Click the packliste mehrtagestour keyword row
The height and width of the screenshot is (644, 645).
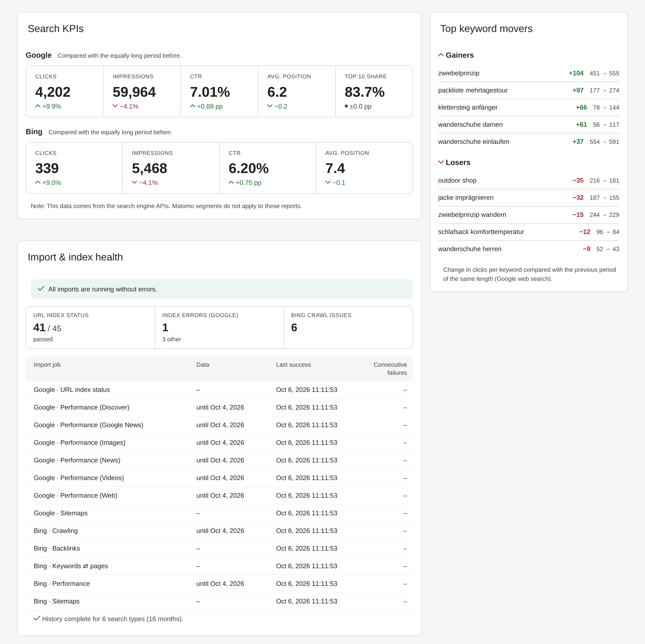[529, 90]
